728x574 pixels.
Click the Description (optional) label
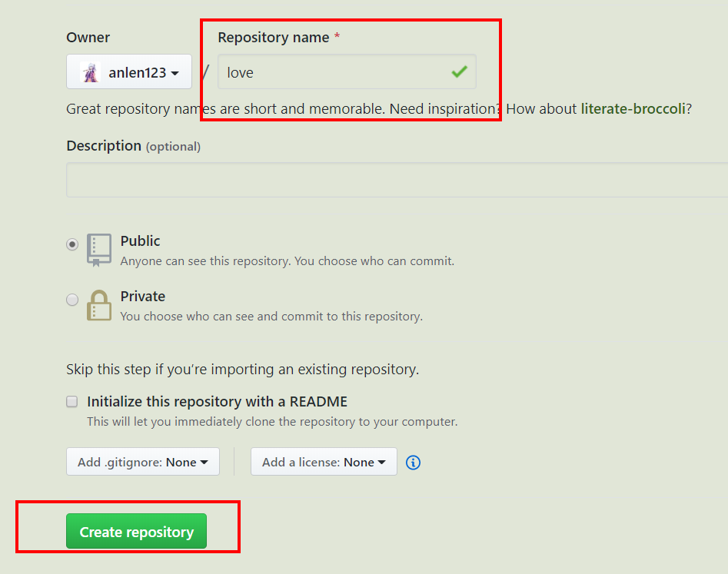[133, 146]
